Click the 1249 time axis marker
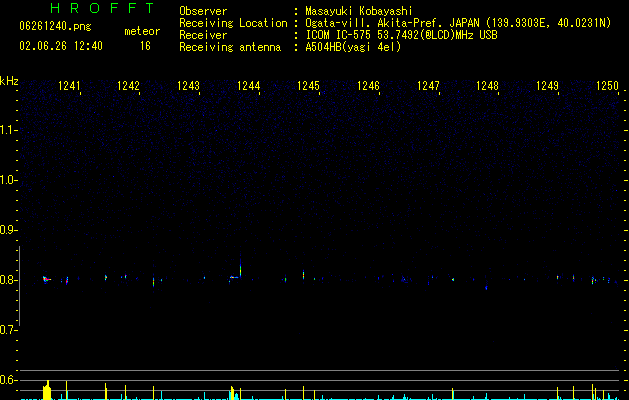The image size is (629, 400). click(x=548, y=85)
